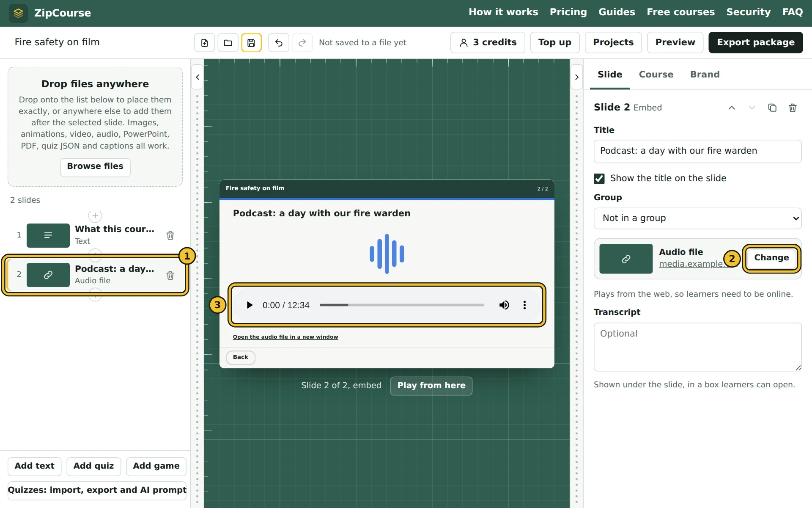Click the Export package button

[x=755, y=43]
